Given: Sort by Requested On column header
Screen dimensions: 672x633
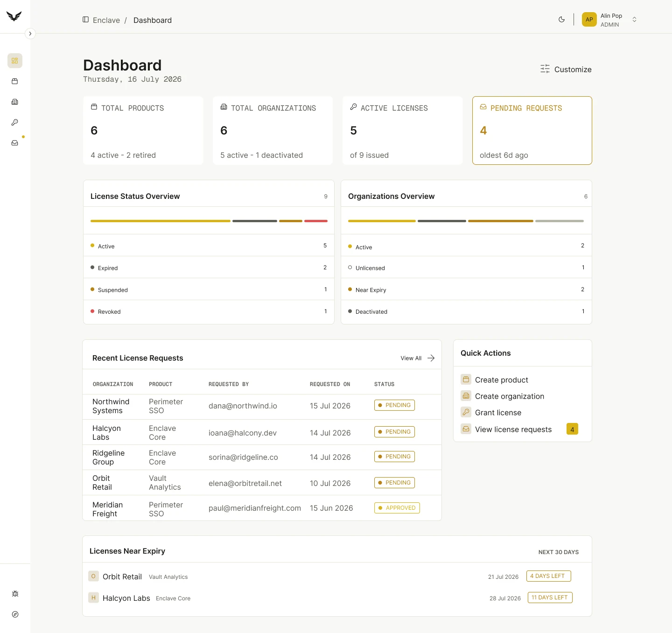Looking at the screenshot, I should [330, 384].
